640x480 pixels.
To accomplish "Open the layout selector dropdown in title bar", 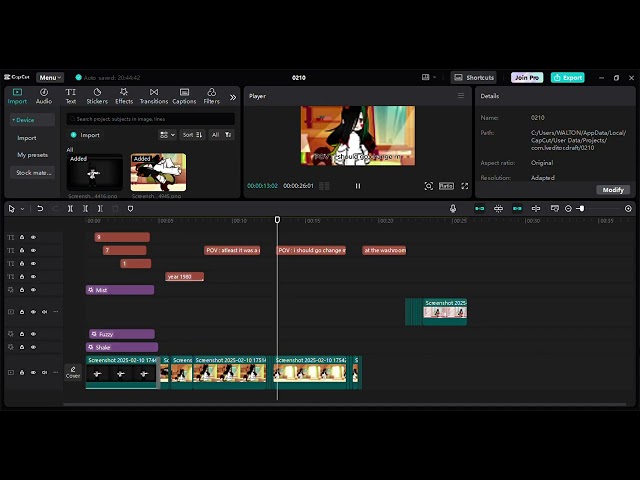I will click(429, 77).
